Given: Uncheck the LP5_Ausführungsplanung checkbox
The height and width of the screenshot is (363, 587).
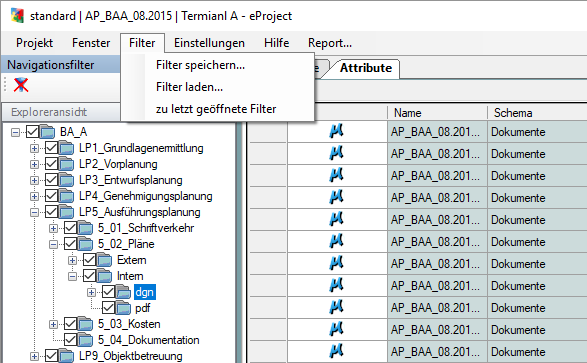Looking at the screenshot, I should pyautogui.click(x=52, y=212).
